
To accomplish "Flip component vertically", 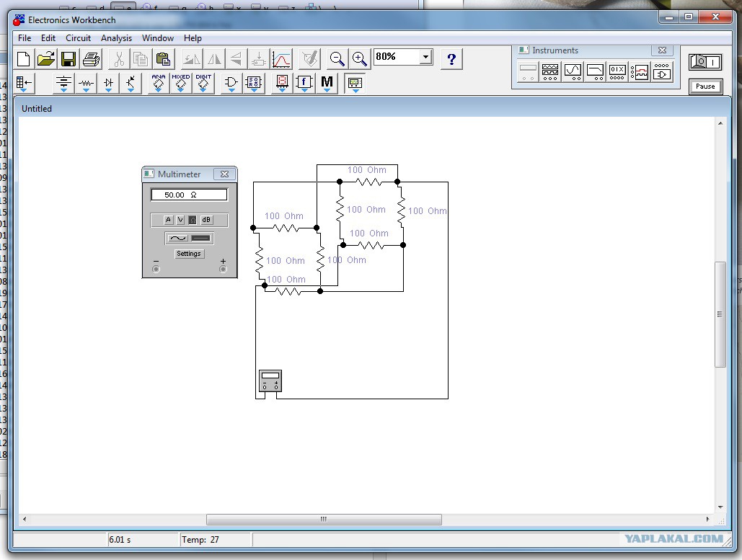I will point(236,59).
